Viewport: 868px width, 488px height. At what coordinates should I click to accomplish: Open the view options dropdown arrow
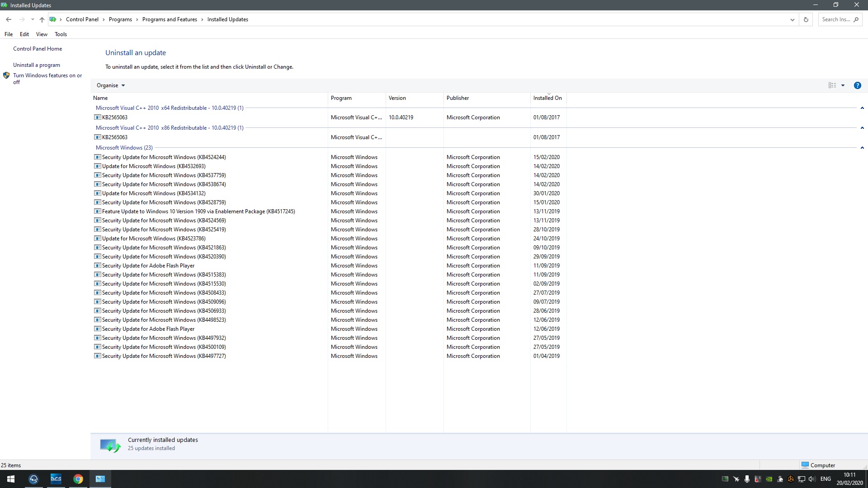[x=843, y=85]
